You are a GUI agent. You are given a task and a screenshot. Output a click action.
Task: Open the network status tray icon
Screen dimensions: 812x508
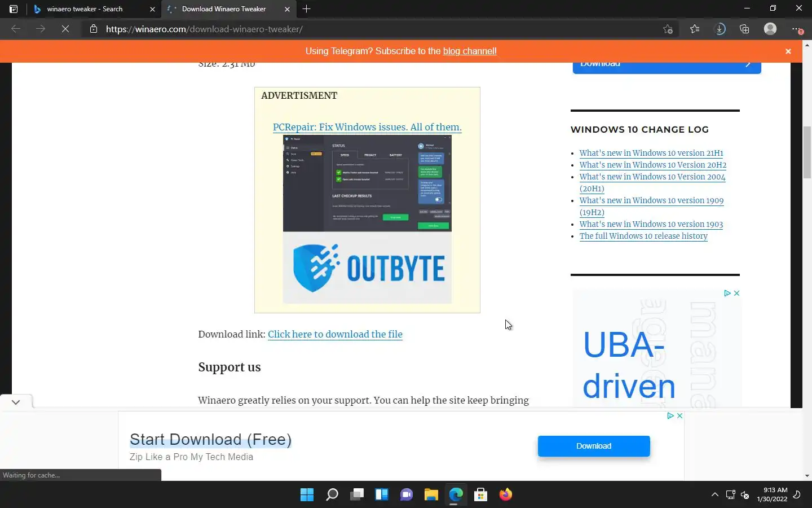[730, 494]
